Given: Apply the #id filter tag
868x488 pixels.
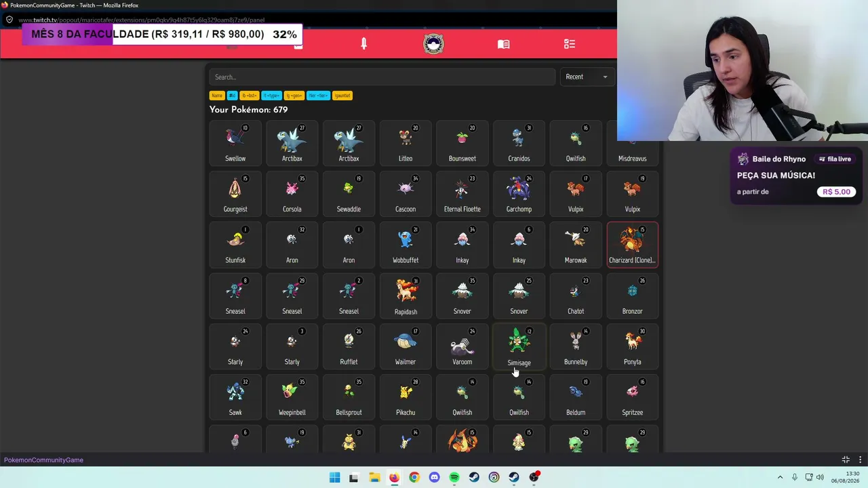Looking at the screenshot, I should (x=232, y=96).
